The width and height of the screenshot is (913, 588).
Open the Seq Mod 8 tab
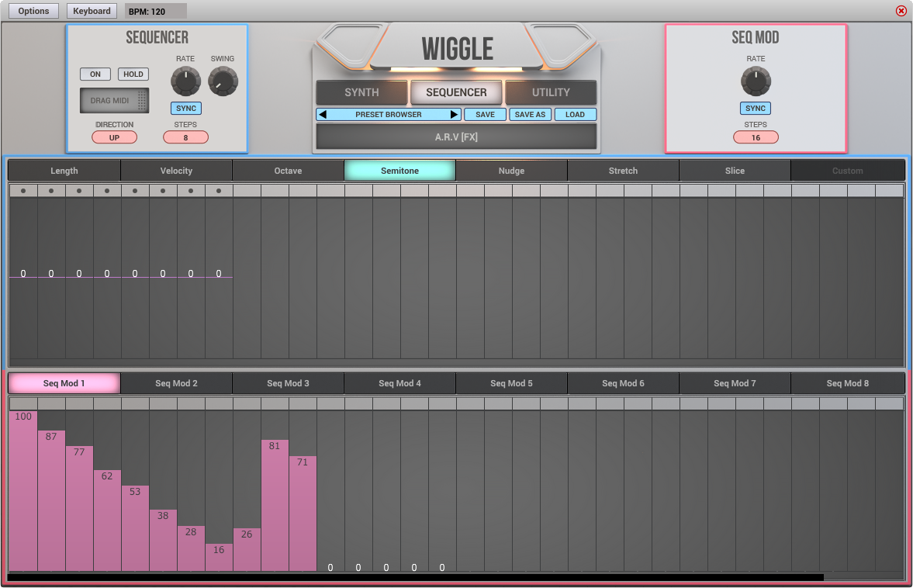pyautogui.click(x=848, y=383)
